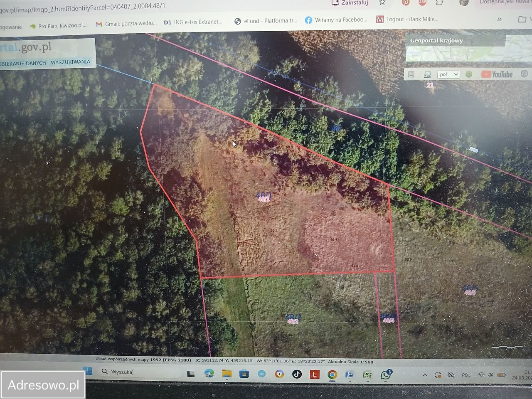Click the Zainstaluj install app button

click(x=350, y=3)
